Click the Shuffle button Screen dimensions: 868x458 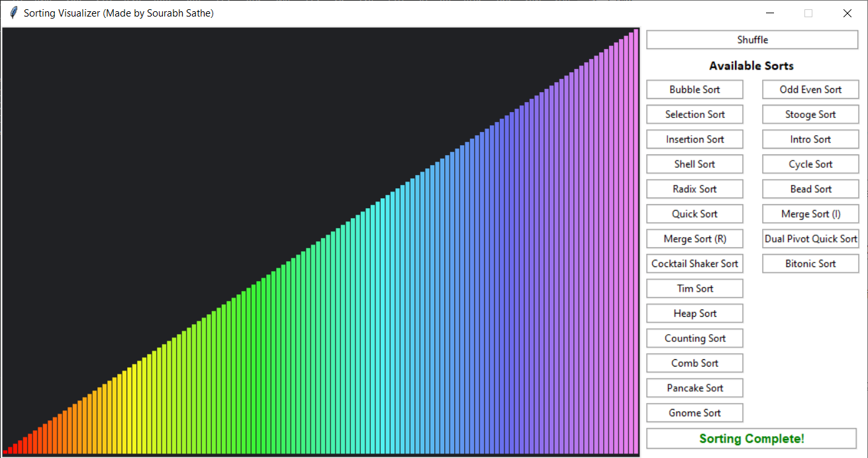752,40
